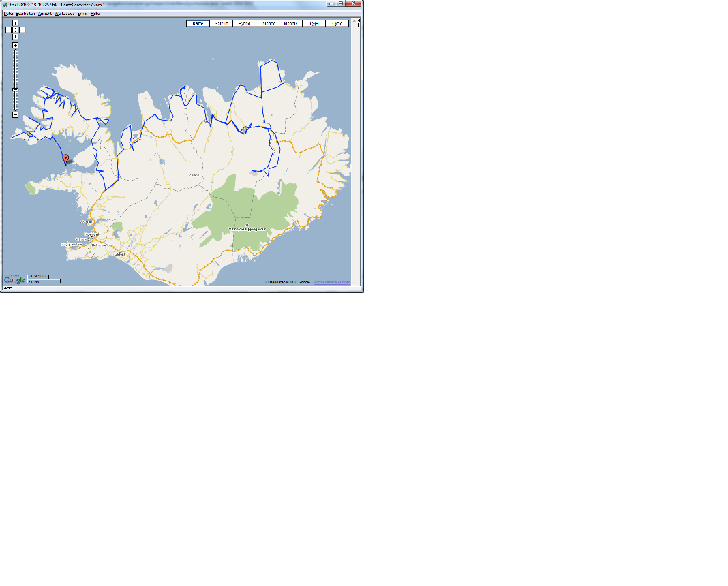The image size is (728, 586).
Task: Select the Mapnik map layer
Action: [290, 24]
